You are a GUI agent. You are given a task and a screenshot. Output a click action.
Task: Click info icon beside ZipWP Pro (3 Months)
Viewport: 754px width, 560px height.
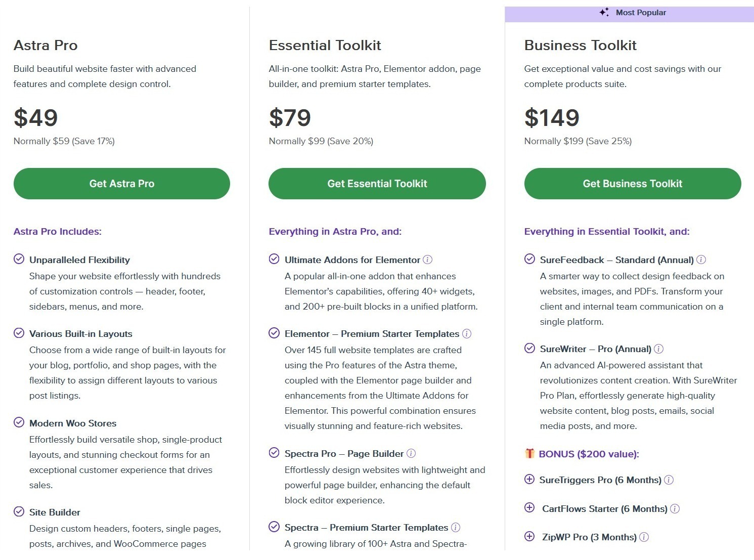[x=644, y=537]
